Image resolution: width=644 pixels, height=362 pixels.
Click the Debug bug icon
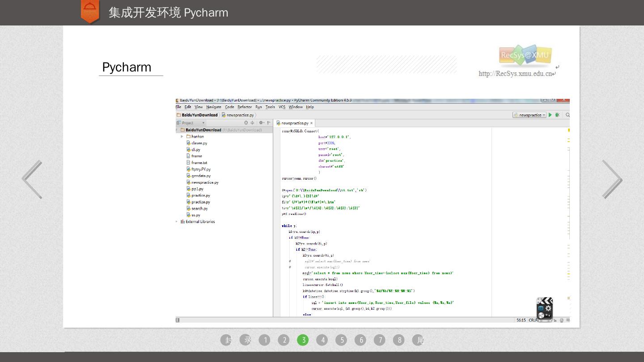click(x=557, y=115)
